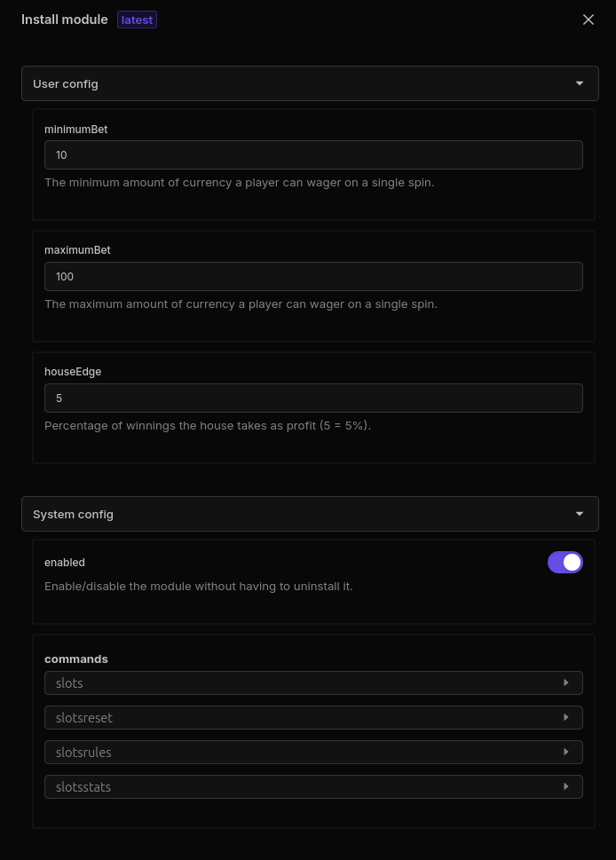
Task: Open the slotsreset command entry
Action: [313, 717]
